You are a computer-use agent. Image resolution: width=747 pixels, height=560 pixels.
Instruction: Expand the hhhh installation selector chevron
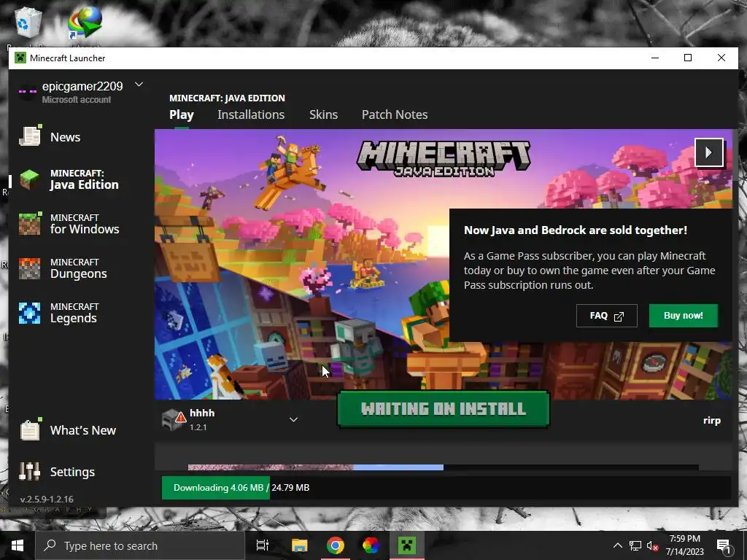[x=293, y=419]
